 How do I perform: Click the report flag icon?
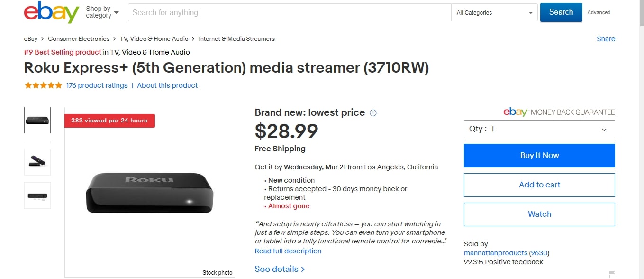[612, 274]
